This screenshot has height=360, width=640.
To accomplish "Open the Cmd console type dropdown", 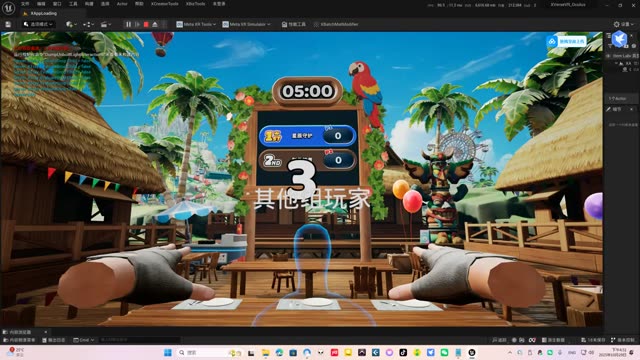I will (x=84, y=340).
